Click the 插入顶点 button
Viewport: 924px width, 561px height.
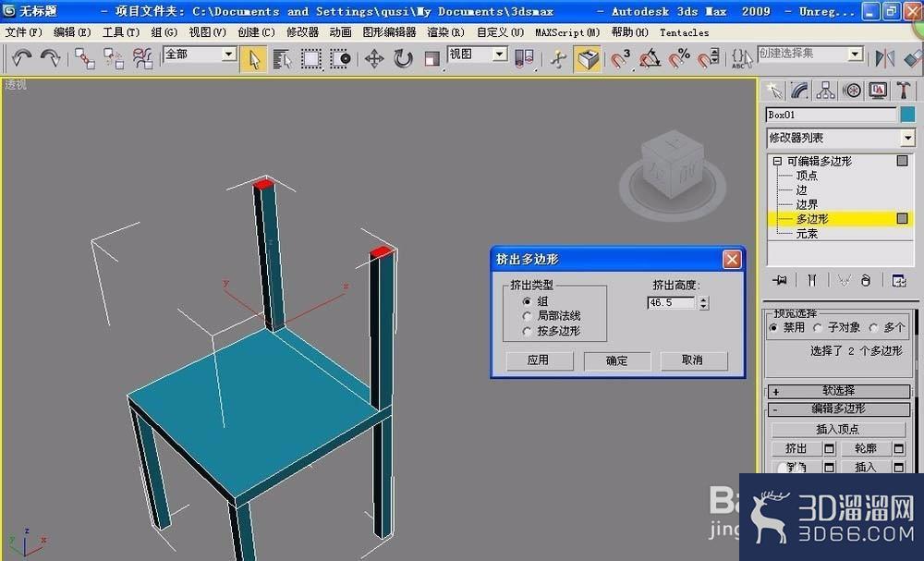tap(839, 430)
